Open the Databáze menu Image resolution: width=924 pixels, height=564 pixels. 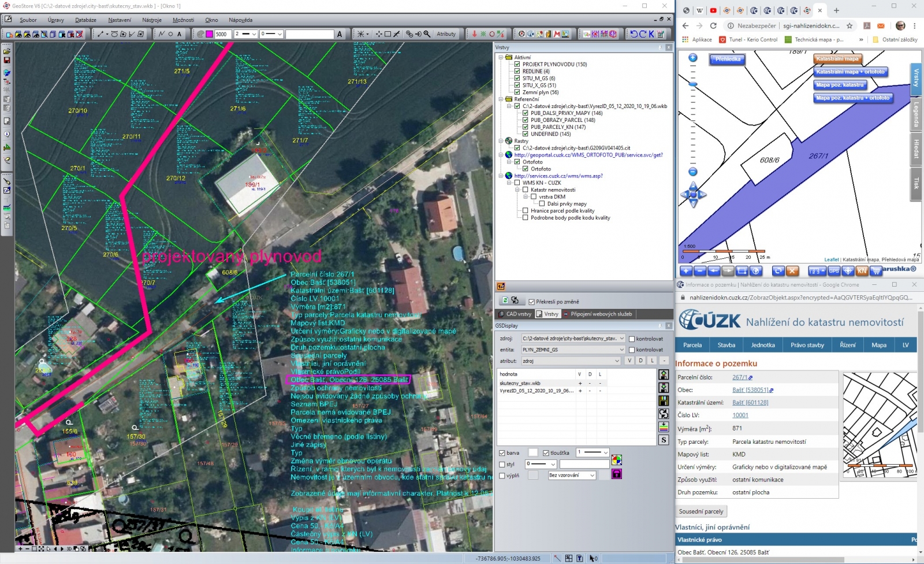85,20
